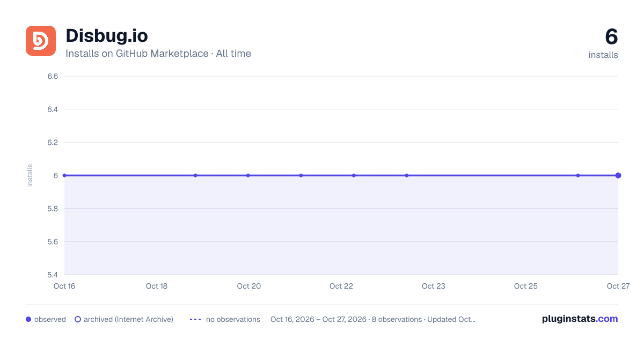Click the 'archived (Internet Archive)' hollow circle icon
Image resolution: width=644 pixels, height=338 pixels.
tap(78, 319)
